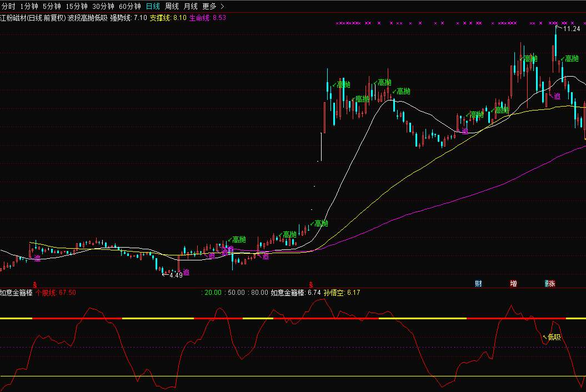This screenshot has width=586, height=392.
Task: Click the 80.00 level value
Action: (x=259, y=293)
